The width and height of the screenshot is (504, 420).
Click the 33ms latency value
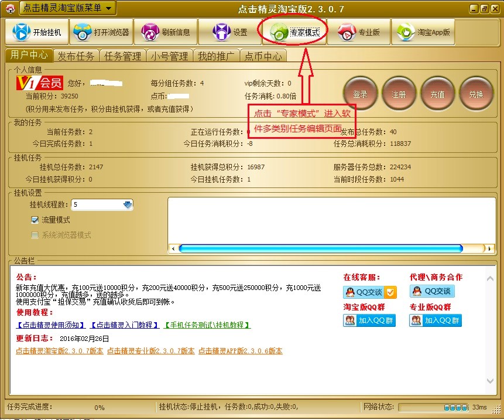[479, 408]
